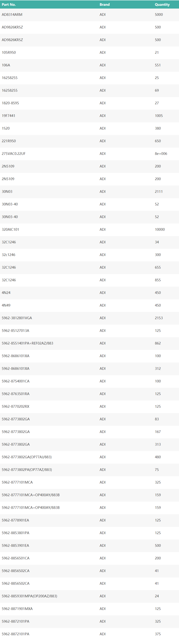Viewport: 179px width, 644px height.
Task: Select part number AD8314ARM
Action: (12, 15)
